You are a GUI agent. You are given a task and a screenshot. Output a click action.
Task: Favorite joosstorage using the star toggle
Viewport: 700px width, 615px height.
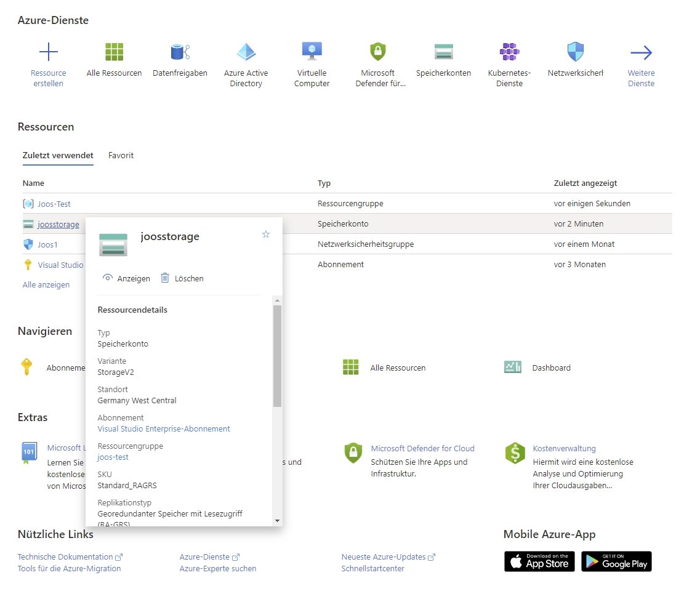point(265,234)
